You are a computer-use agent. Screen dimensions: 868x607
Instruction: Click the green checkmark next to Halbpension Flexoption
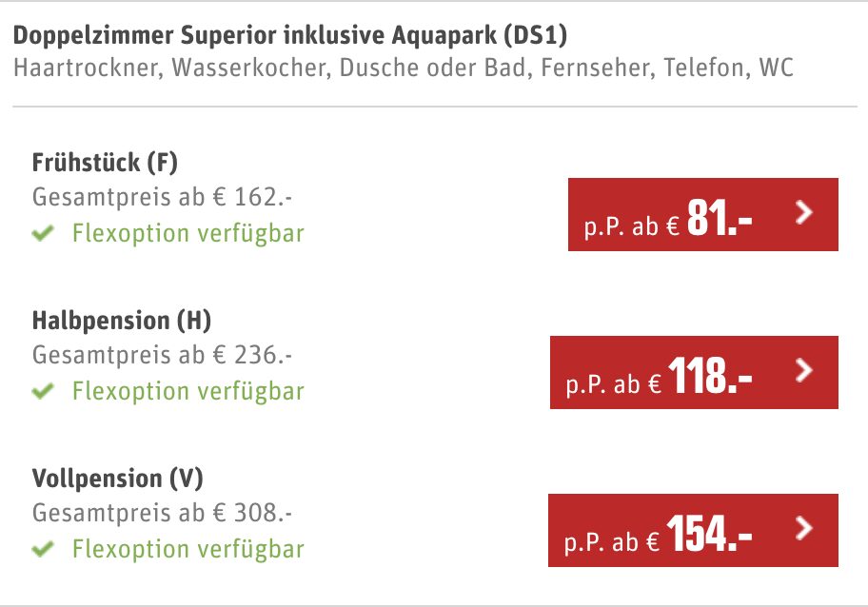click(42, 390)
